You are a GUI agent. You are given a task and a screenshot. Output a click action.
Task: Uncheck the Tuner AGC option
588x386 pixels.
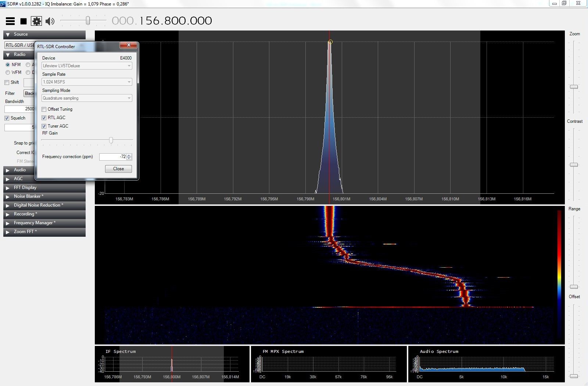44,126
